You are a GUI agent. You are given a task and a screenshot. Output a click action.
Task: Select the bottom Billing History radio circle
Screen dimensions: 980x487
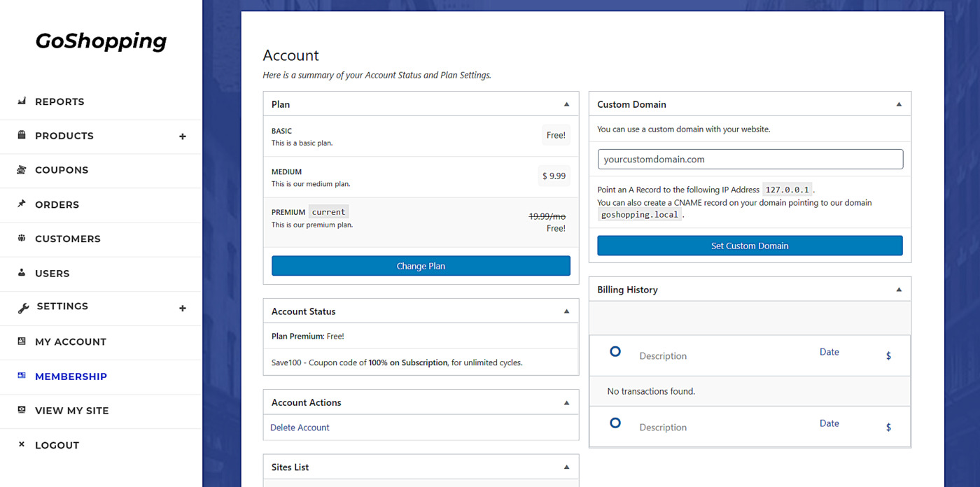click(615, 423)
